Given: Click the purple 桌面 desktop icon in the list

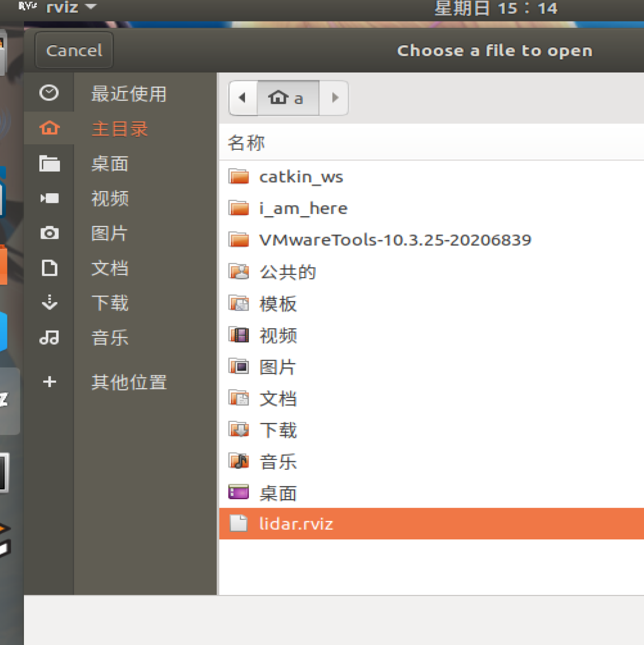Looking at the screenshot, I should click(239, 492).
